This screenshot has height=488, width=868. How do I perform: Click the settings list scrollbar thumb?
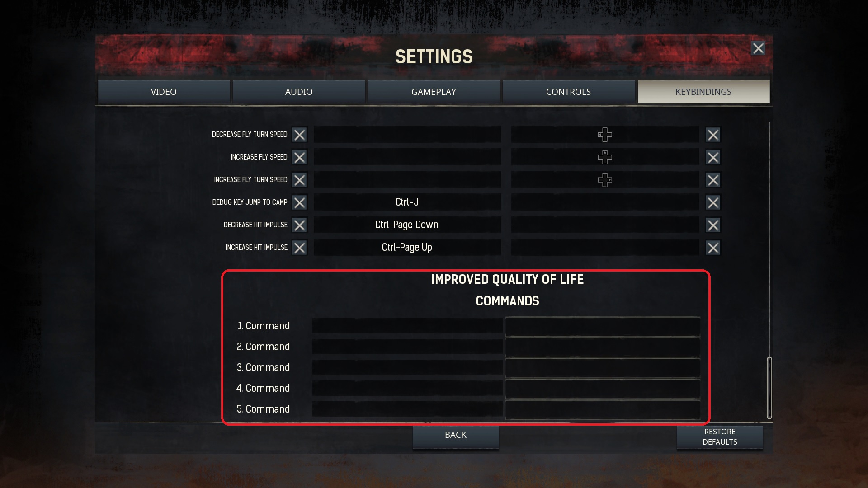pyautogui.click(x=769, y=388)
